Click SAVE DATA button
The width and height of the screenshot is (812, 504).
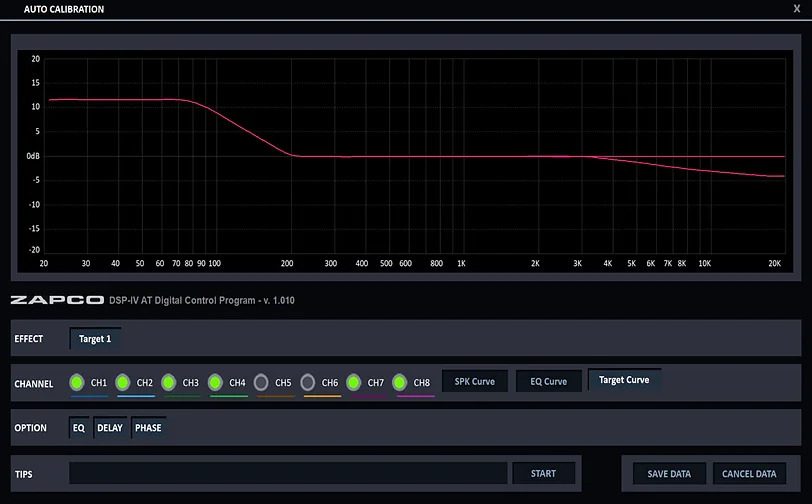pyautogui.click(x=669, y=474)
